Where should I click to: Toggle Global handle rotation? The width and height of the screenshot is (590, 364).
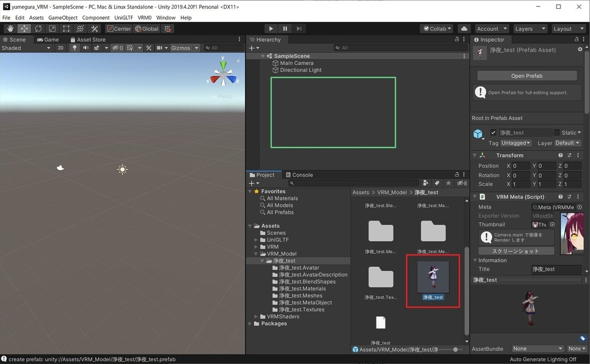pyautogui.click(x=147, y=28)
